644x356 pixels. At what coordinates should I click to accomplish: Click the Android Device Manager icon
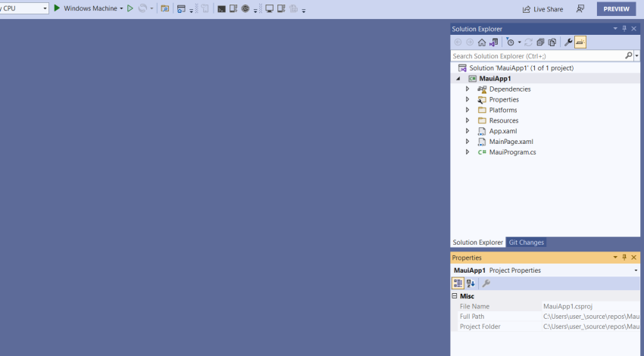(x=233, y=8)
